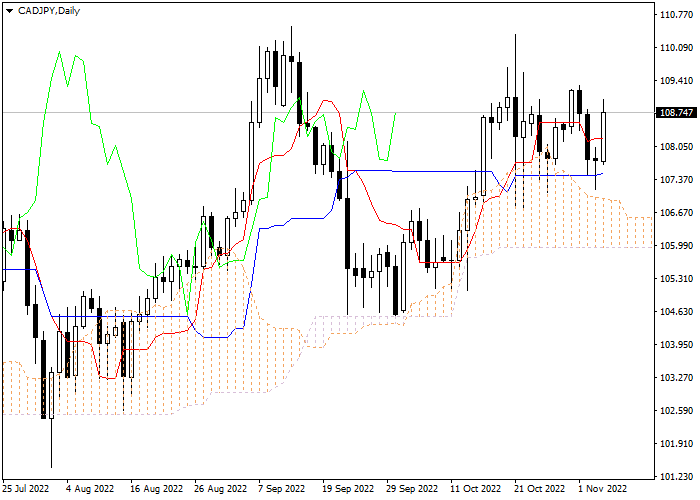700x500 pixels.
Task: Select the 26 Aug 2022 date label
Action: (x=221, y=489)
